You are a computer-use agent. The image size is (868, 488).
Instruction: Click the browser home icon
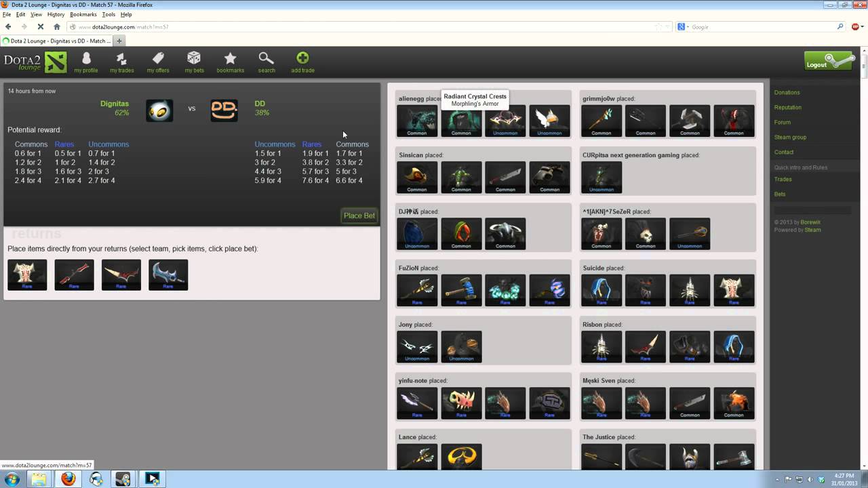pos(57,26)
